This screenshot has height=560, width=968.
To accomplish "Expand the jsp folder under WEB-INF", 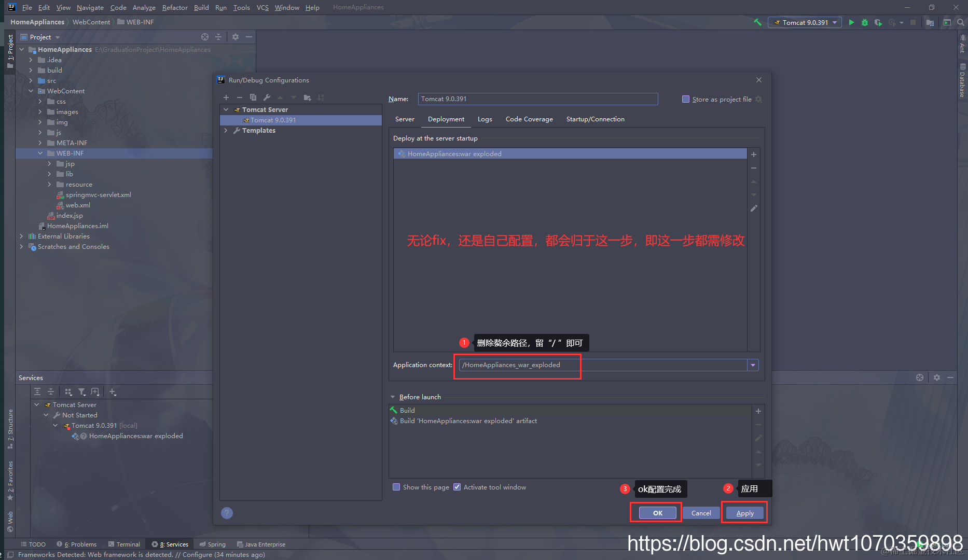I will click(49, 163).
